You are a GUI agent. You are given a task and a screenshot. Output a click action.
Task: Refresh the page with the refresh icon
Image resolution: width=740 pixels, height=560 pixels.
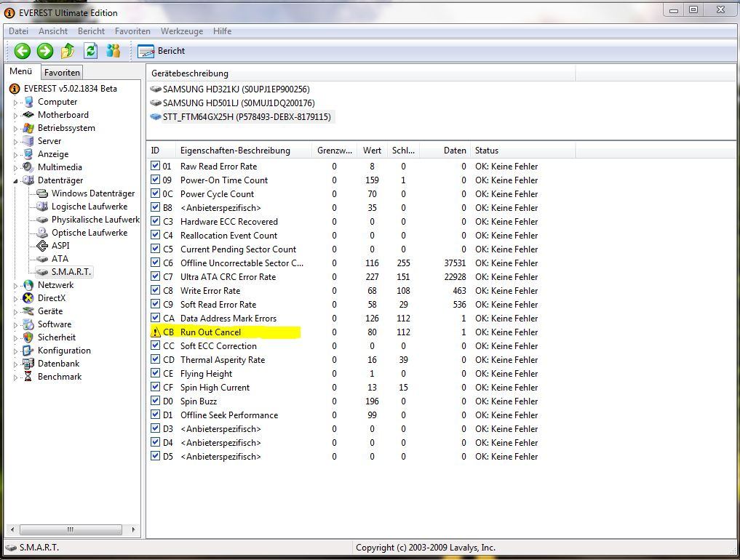coord(91,50)
